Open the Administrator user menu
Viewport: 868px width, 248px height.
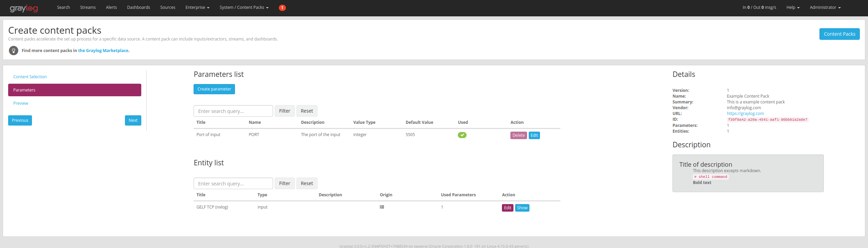click(x=825, y=7)
